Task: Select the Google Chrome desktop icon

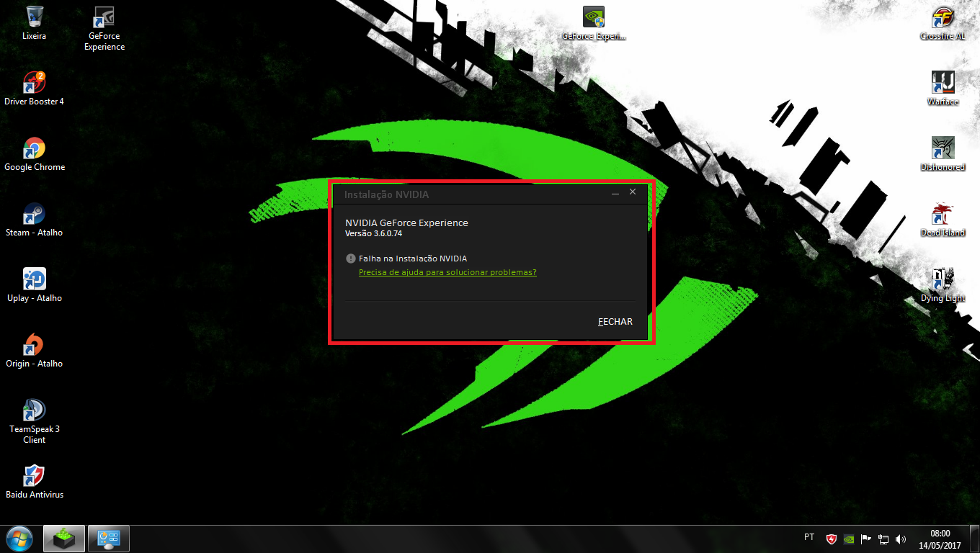Action: (x=34, y=154)
